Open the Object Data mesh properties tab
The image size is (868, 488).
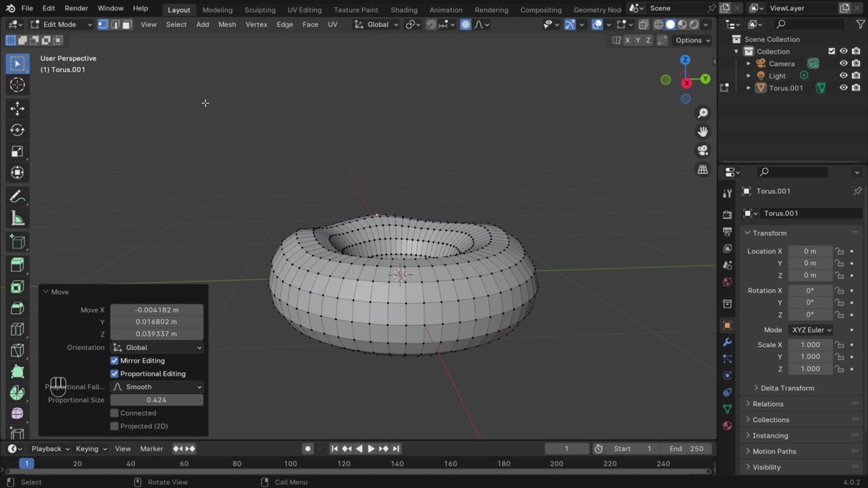[728, 409]
